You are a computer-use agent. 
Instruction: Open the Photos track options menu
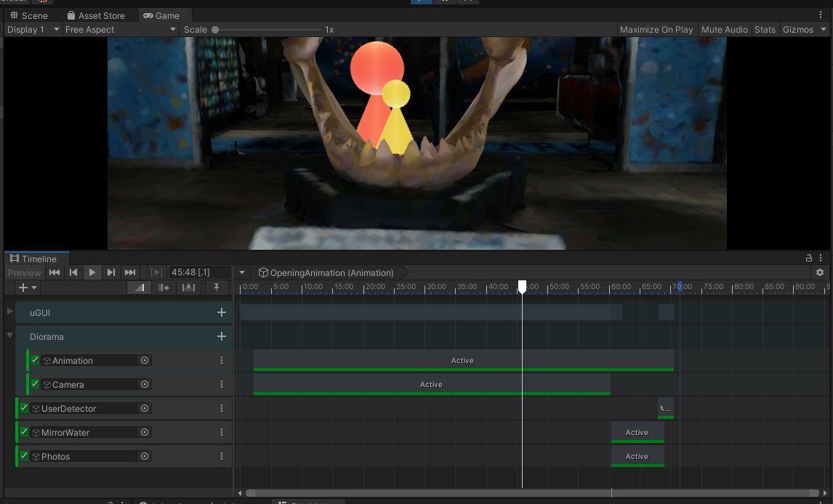click(222, 456)
